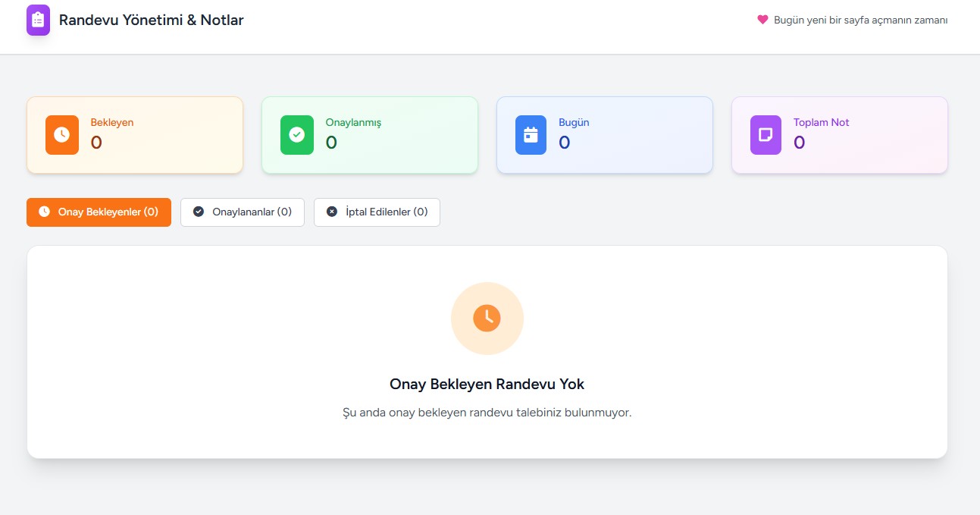Viewport: 980px width, 515px height.
Task: Open the İptal Edilenler (0) tab
Action: [x=377, y=212]
